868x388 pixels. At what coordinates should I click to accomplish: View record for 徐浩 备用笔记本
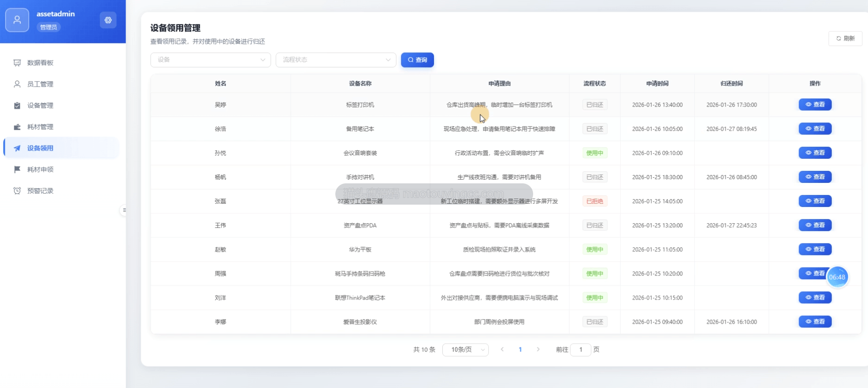[815, 129]
